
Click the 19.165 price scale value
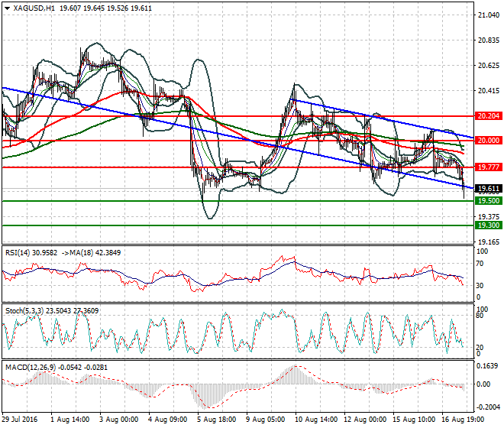click(489, 242)
